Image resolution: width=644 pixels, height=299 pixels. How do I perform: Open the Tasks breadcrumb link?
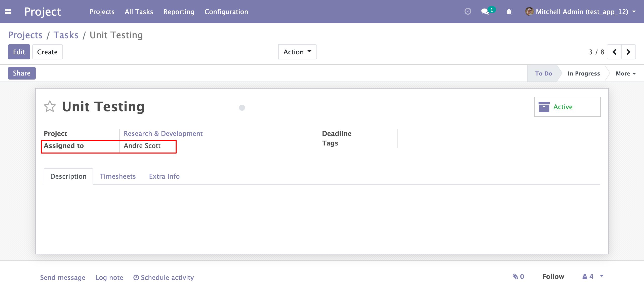coord(66,35)
